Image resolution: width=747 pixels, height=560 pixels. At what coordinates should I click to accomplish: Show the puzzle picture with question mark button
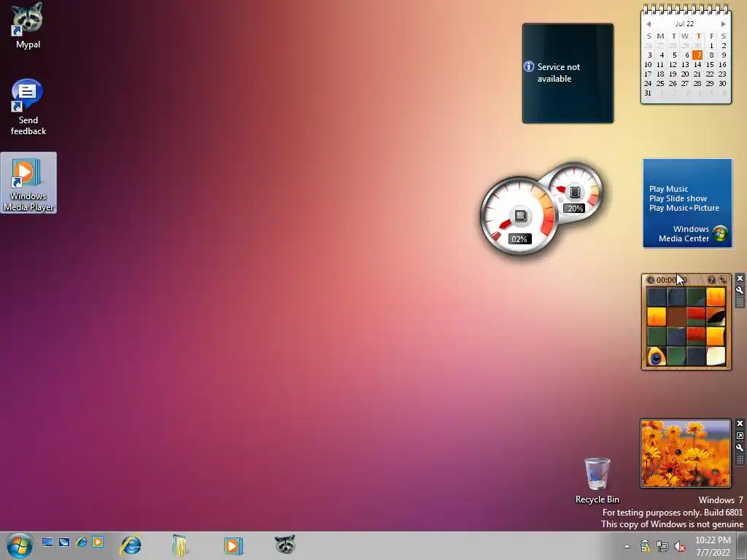(x=711, y=281)
